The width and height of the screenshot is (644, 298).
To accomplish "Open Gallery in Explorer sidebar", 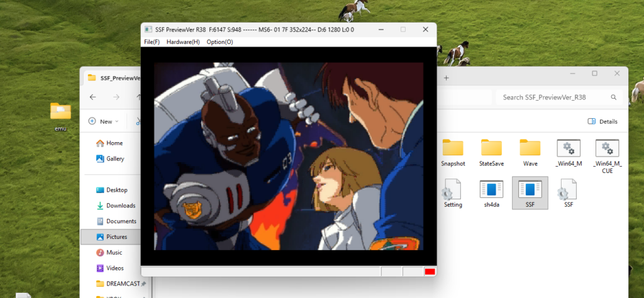I will click(110, 159).
